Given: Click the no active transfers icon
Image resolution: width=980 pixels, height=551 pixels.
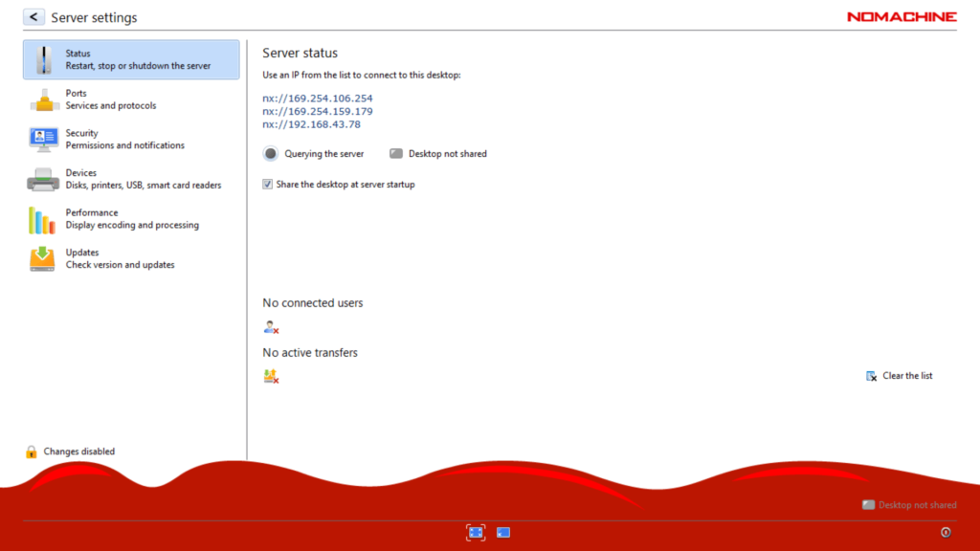Looking at the screenshot, I should pos(271,376).
